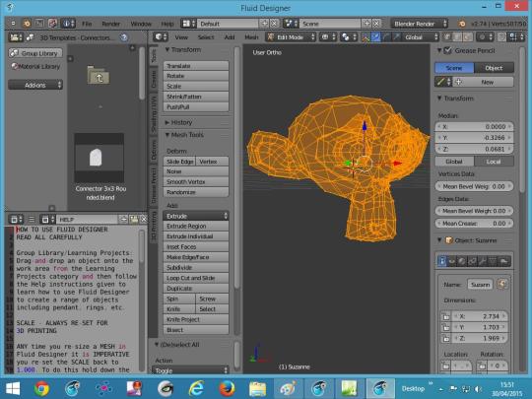The width and height of the screenshot is (532, 399).
Task: Open the Select menu in viewport header
Action: click(206, 37)
